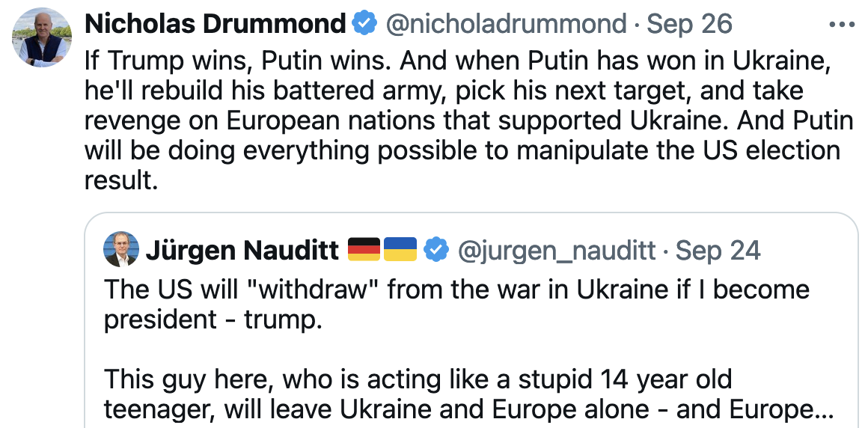Screen dimensions: 868x428
Task: Click verified badge beside Jürgen Nauditt
Action: pyautogui.click(x=435, y=249)
